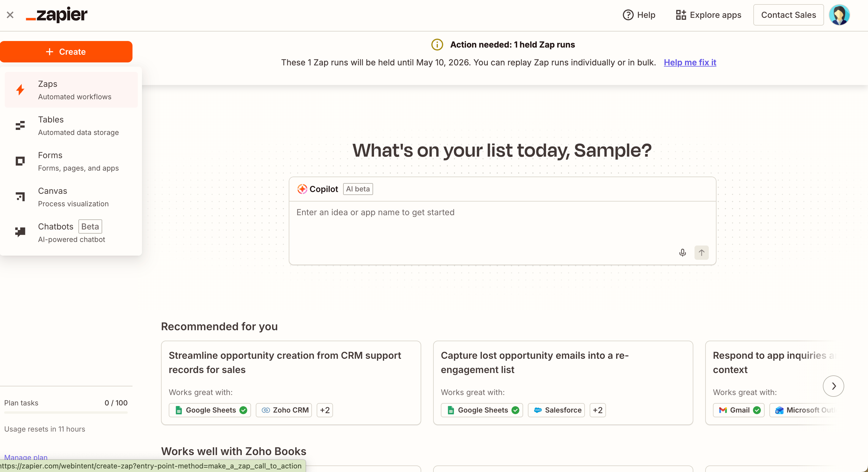Submit Copilot prompt with arrow button
Image resolution: width=868 pixels, height=472 pixels.
tap(701, 253)
